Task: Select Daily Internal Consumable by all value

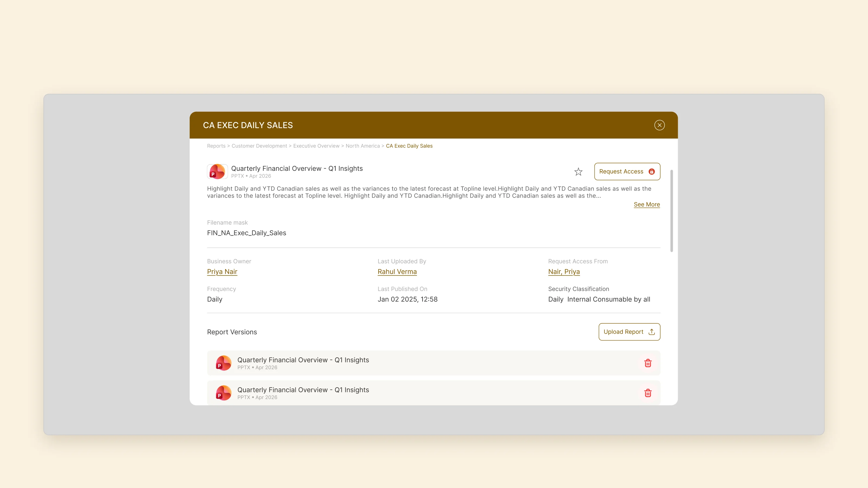Action: click(x=599, y=299)
